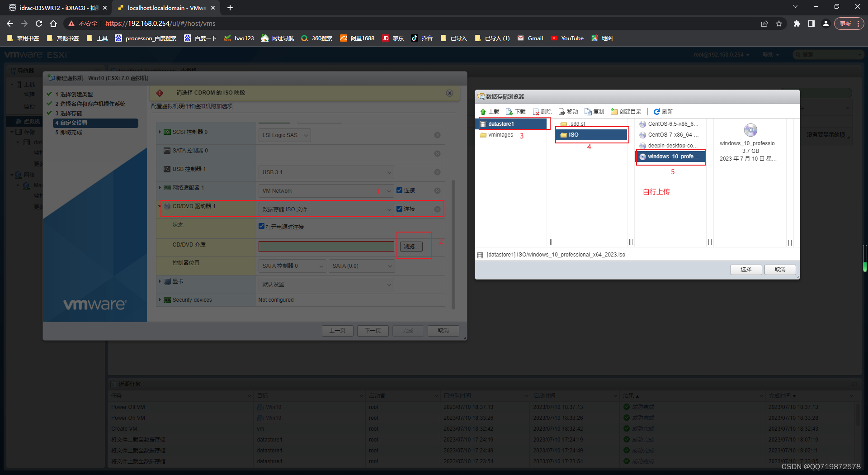Remove CD/DVD drive 1 device
The height and width of the screenshot is (475, 868).
pyautogui.click(x=437, y=209)
